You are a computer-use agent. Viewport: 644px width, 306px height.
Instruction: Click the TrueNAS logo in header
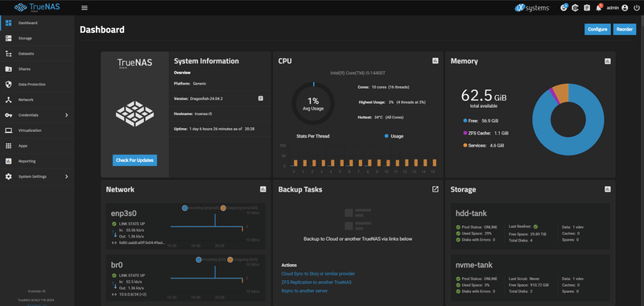[x=37, y=7]
